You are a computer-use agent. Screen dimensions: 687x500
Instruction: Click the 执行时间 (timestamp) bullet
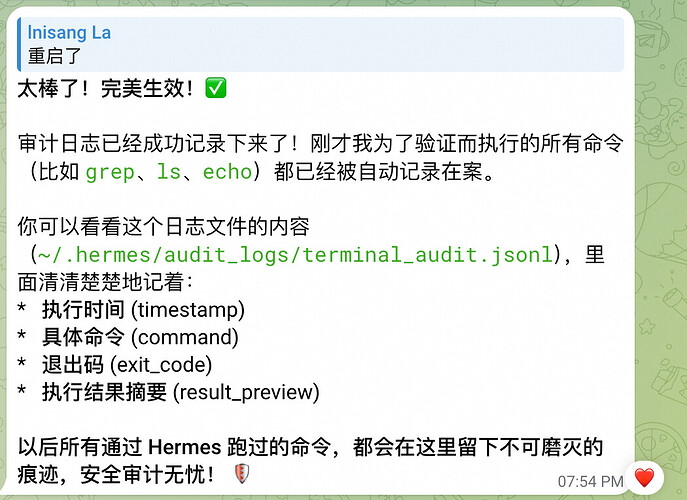pyautogui.click(x=142, y=310)
